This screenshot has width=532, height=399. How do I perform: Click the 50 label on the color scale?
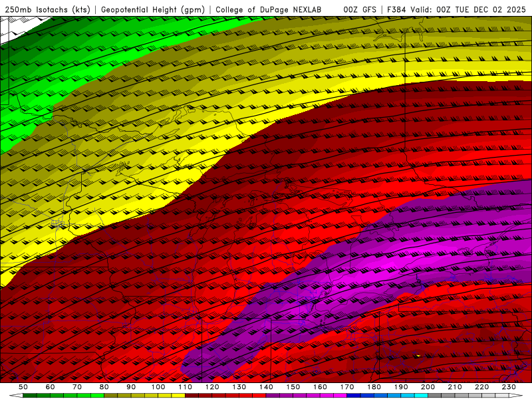point(23,387)
